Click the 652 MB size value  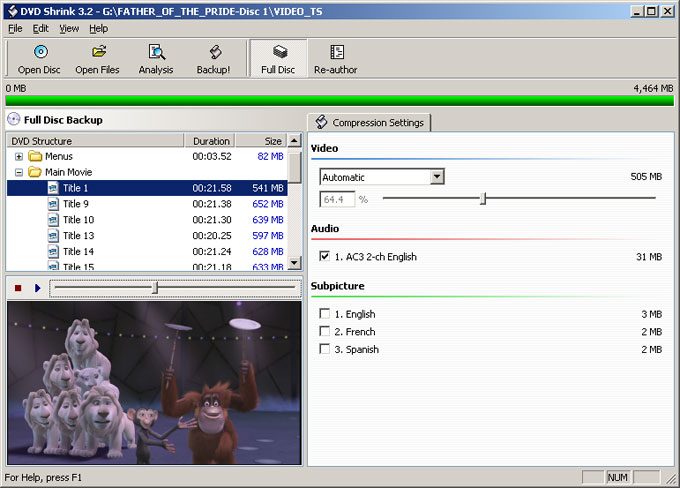tap(268, 204)
